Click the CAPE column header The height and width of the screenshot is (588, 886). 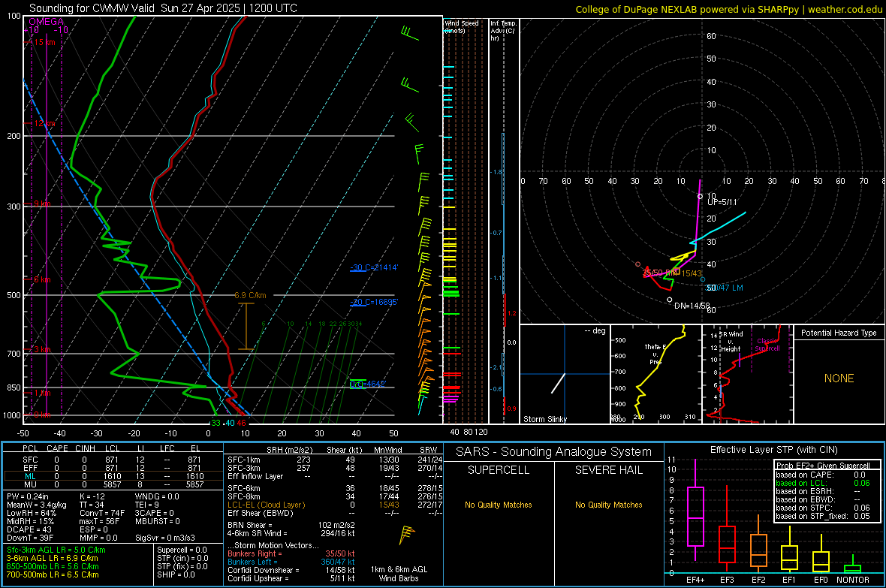coord(57,448)
